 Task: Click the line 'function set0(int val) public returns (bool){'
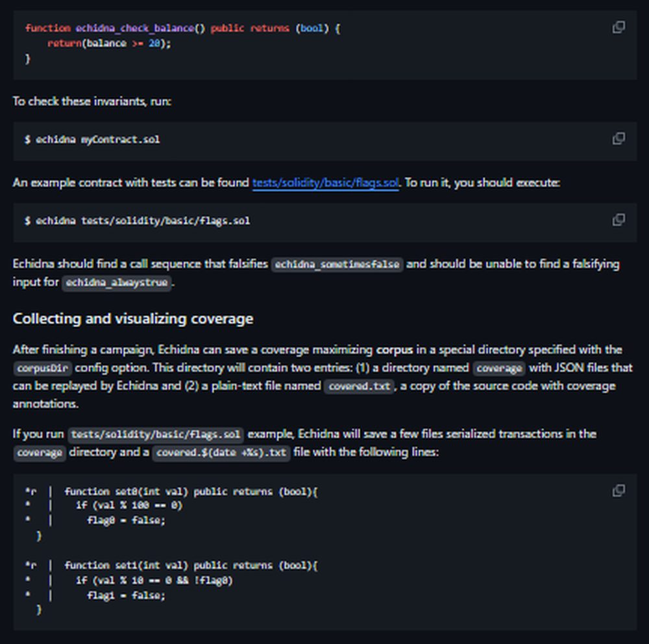click(191, 492)
